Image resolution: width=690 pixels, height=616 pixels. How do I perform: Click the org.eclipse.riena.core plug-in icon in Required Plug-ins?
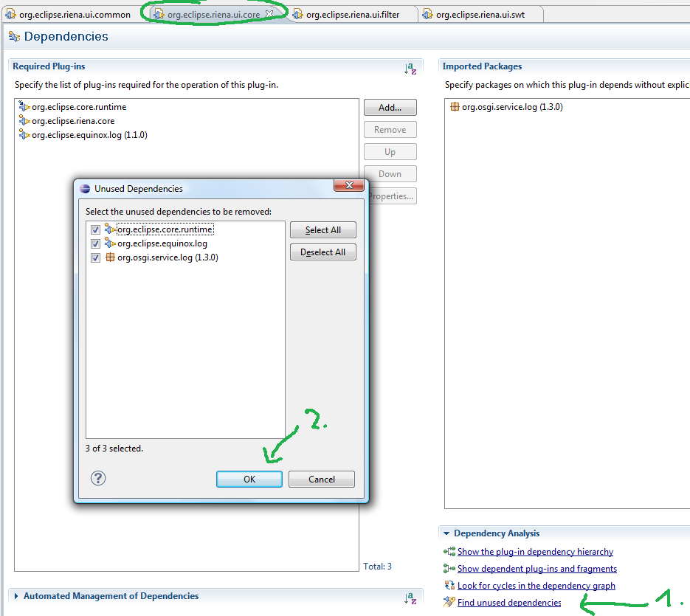pos(24,120)
